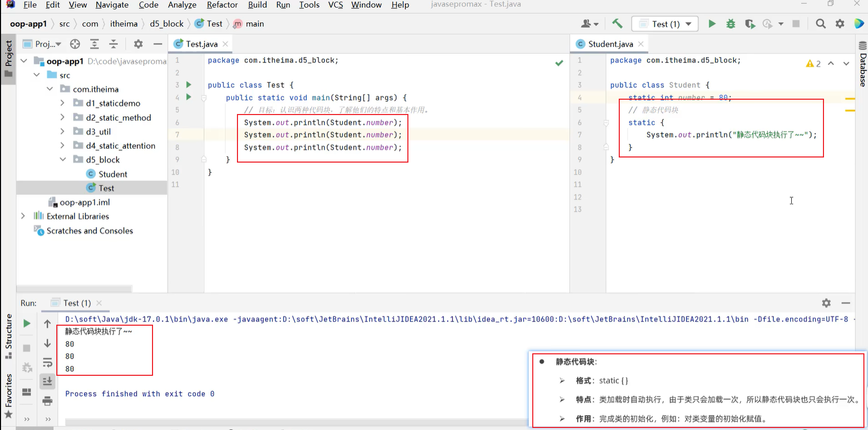
Task: Open the warnings indicator showing 2
Action: (813, 63)
